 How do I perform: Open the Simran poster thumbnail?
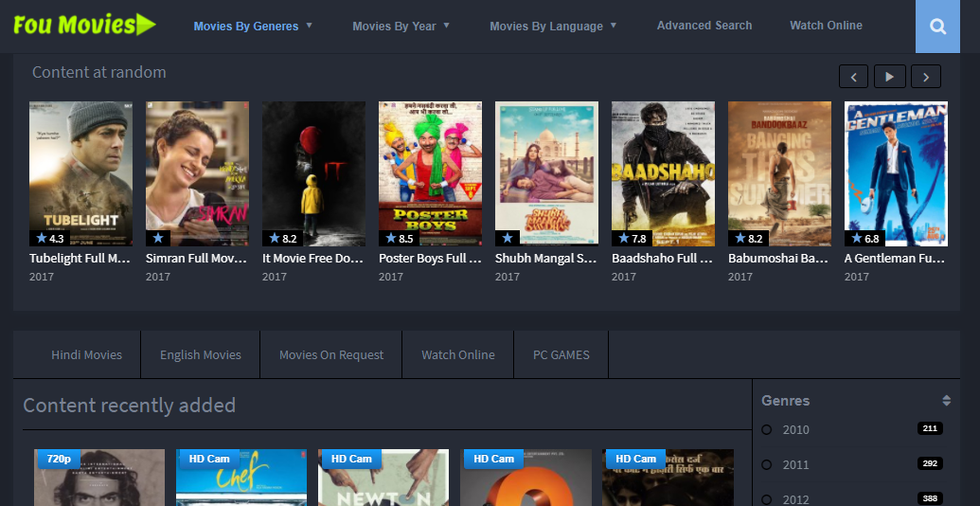pyautogui.click(x=197, y=174)
